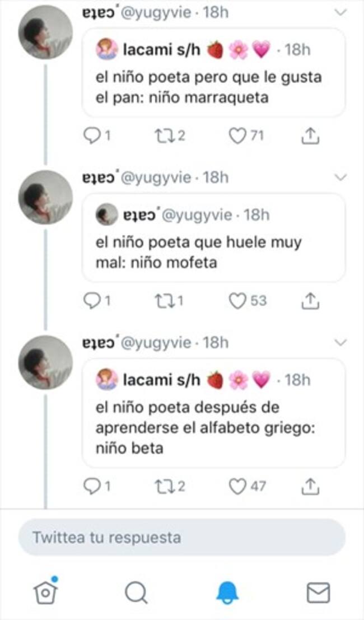This screenshot has width=364, height=620.
Task: Go to the Home tab
Action: tap(46, 592)
